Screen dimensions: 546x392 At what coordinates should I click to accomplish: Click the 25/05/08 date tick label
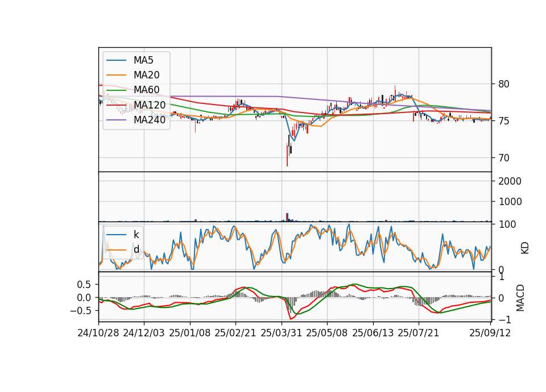coord(327,333)
